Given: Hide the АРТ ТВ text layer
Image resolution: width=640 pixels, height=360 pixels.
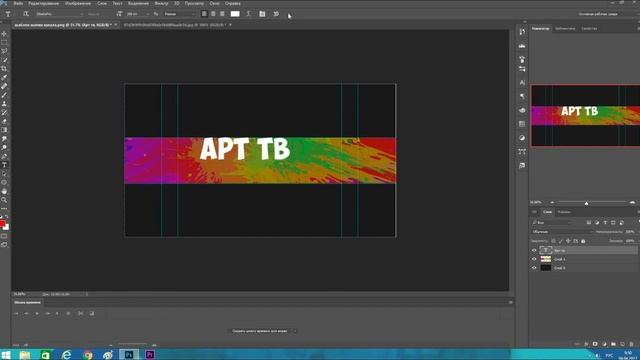Looking at the screenshot, I should 534,250.
